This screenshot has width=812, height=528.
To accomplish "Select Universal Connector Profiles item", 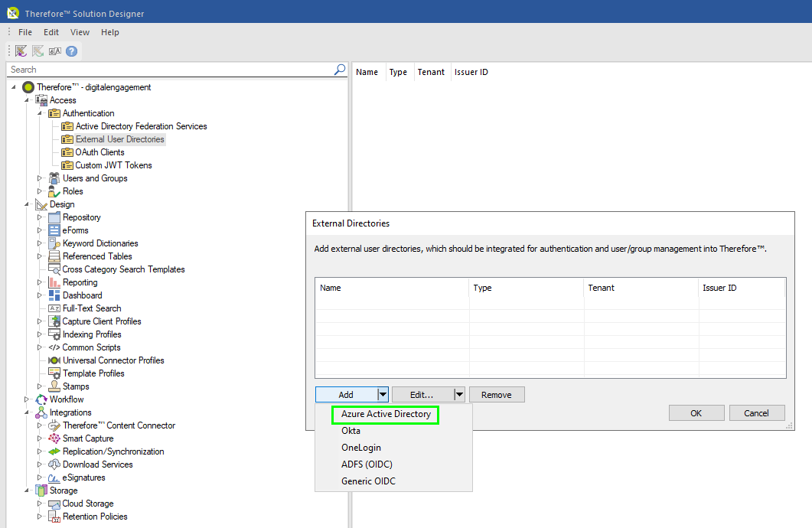I will (113, 360).
